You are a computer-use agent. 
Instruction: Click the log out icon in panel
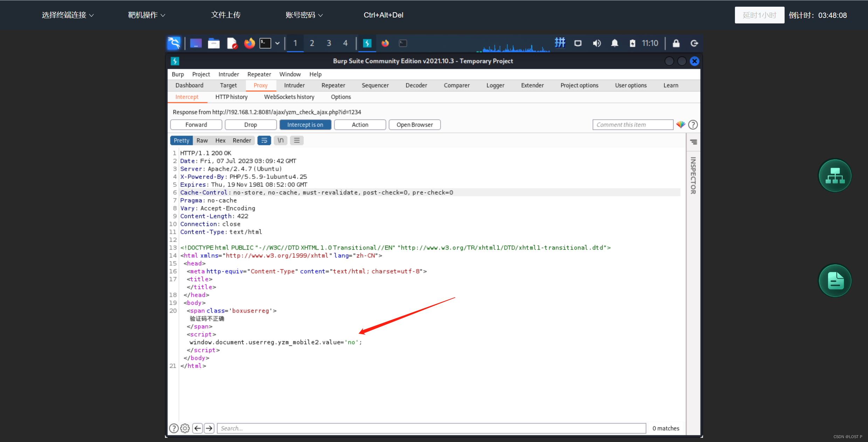694,43
